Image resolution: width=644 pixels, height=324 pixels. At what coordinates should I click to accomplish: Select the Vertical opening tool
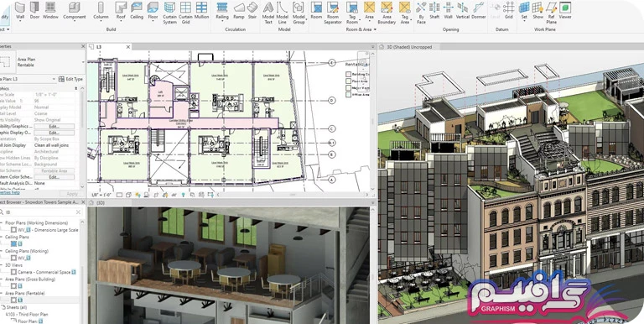tap(463, 11)
